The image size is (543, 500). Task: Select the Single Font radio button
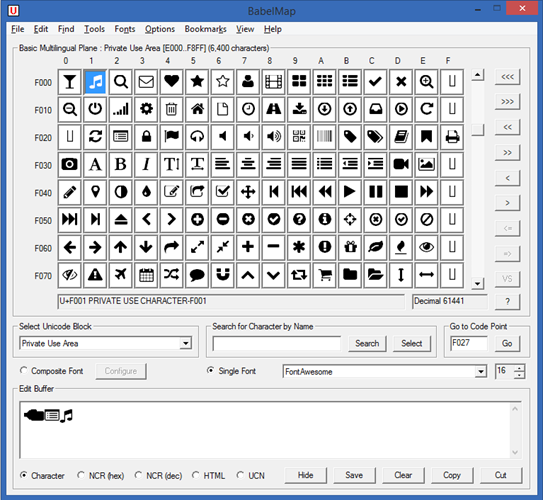click(210, 371)
